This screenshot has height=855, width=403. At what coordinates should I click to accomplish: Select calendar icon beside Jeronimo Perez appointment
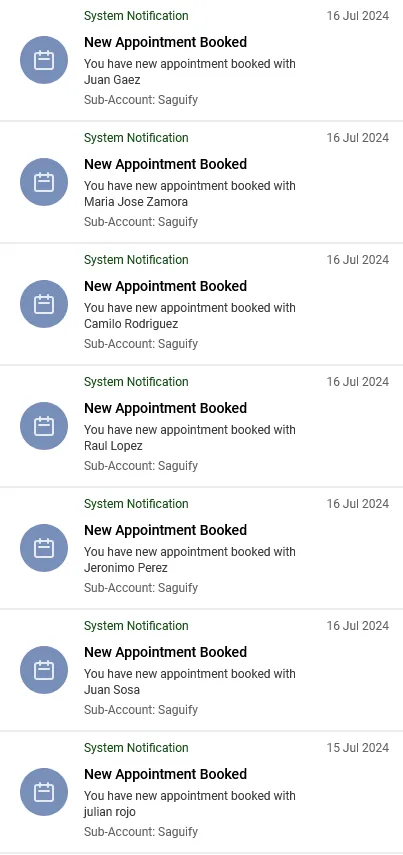pyautogui.click(x=44, y=548)
